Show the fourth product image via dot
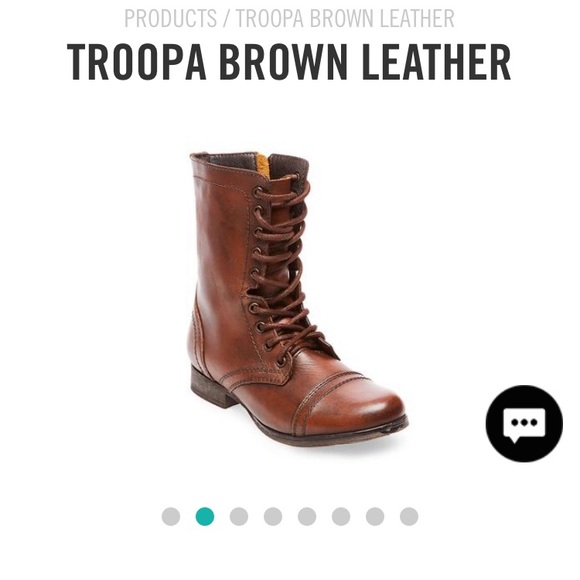Screen dimensions: 580x580 273,516
